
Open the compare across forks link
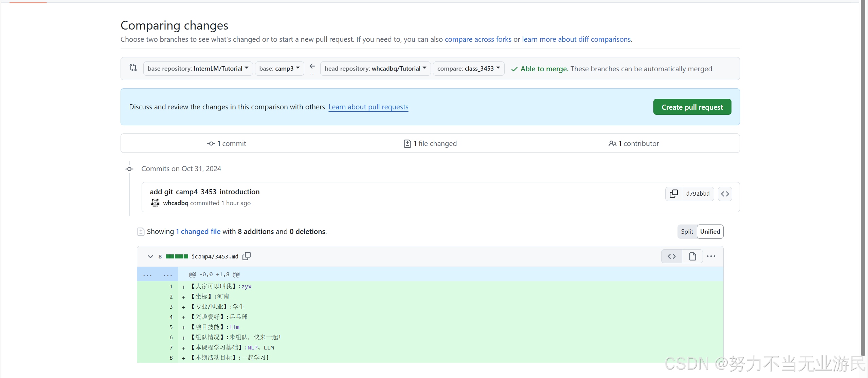(478, 39)
